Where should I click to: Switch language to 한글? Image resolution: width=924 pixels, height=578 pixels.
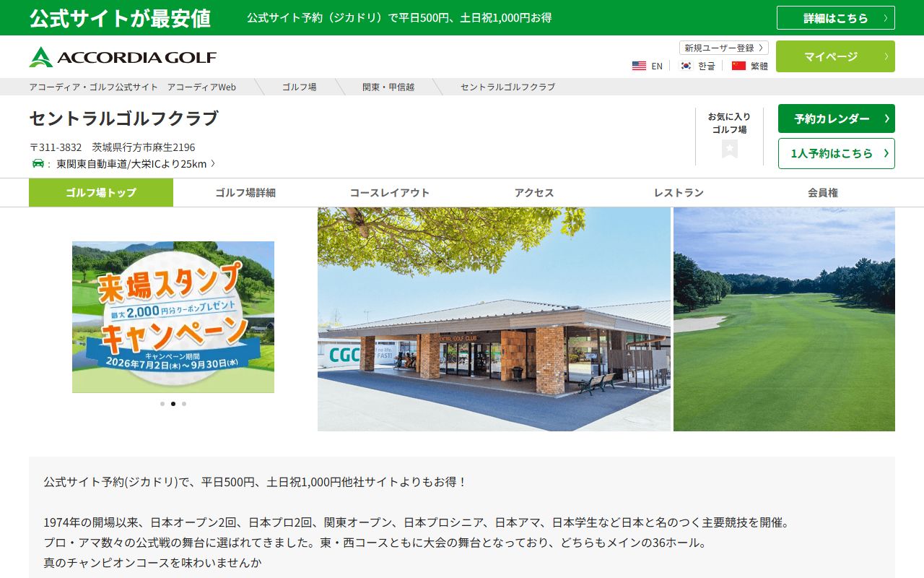707,66
